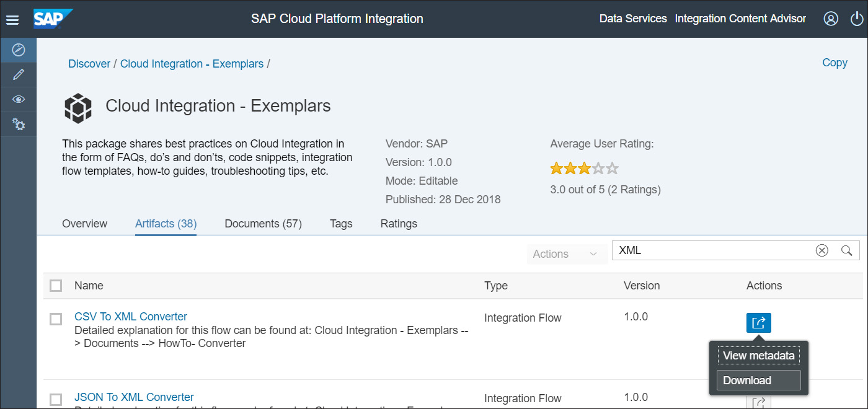Image resolution: width=868 pixels, height=409 pixels.
Task: Click the package description paragraph
Action: pyautogui.click(x=207, y=157)
